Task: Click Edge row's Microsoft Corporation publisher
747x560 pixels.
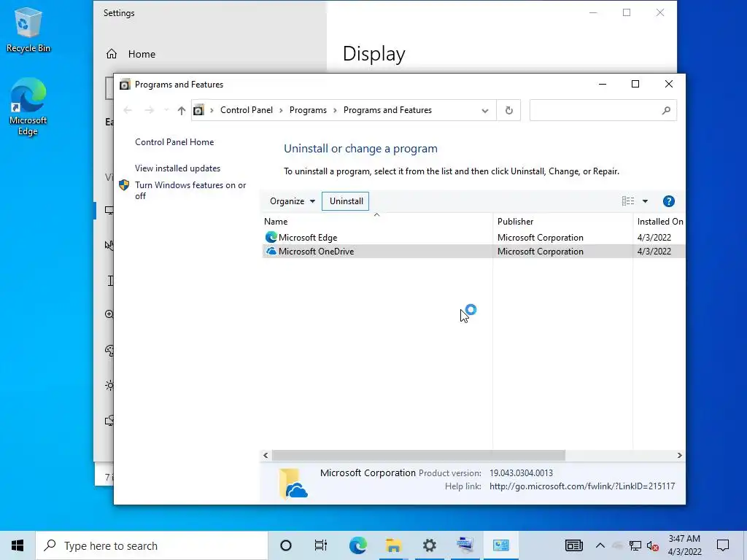Action: tap(541, 238)
